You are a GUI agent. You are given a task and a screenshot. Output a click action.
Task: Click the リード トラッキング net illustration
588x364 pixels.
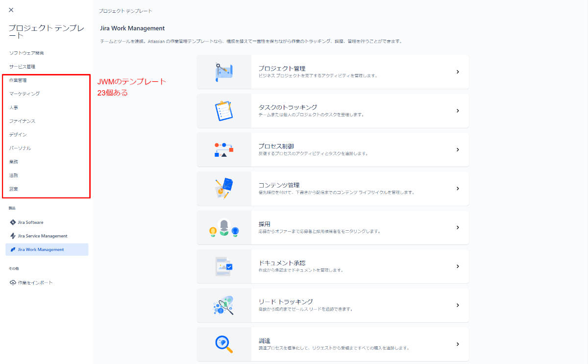coord(224,305)
